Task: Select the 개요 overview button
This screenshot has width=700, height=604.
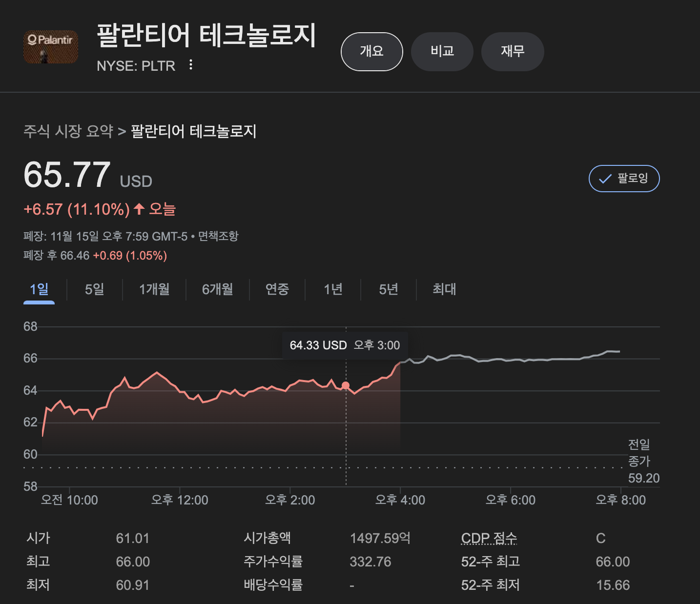Action: click(371, 52)
